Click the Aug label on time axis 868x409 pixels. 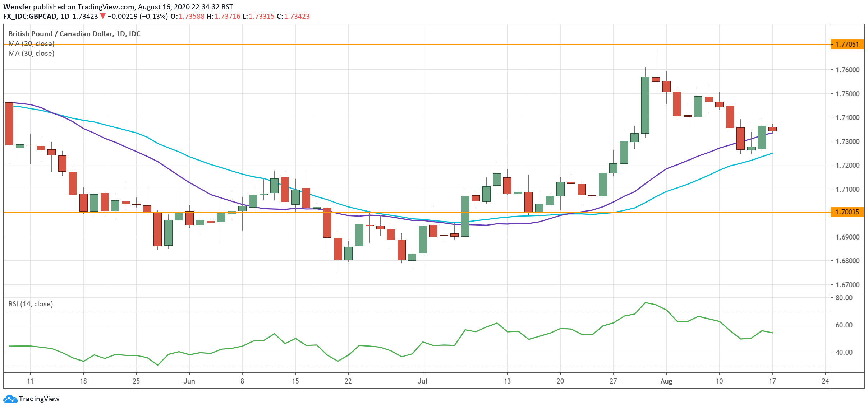click(666, 381)
